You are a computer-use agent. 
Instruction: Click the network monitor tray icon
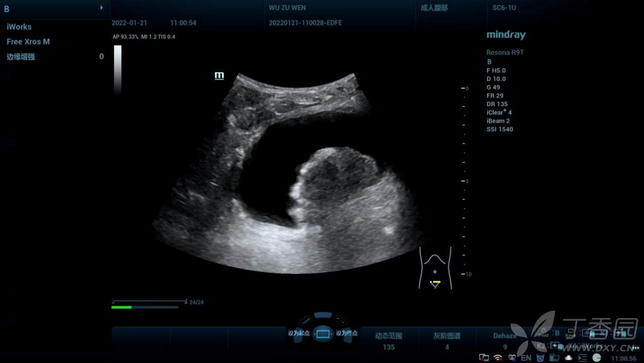[x=484, y=357]
